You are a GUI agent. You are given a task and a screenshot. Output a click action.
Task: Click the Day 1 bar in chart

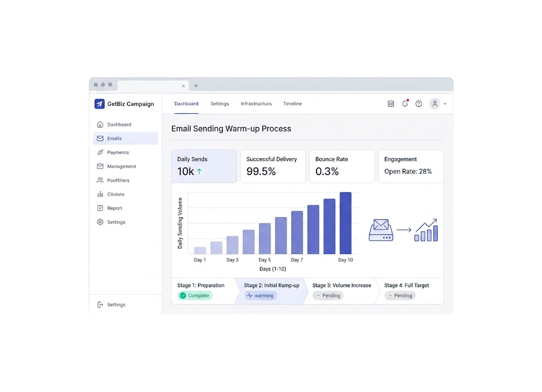200,250
